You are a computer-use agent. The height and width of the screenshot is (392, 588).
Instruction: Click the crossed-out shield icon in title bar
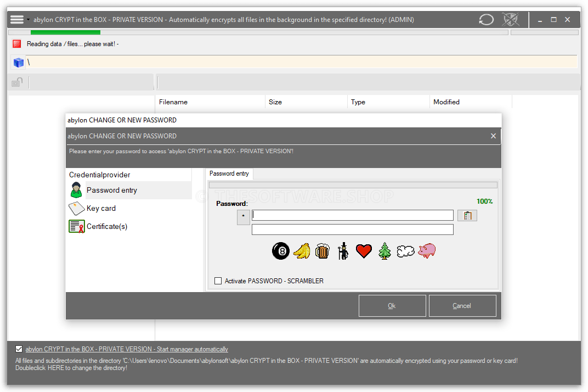click(511, 20)
